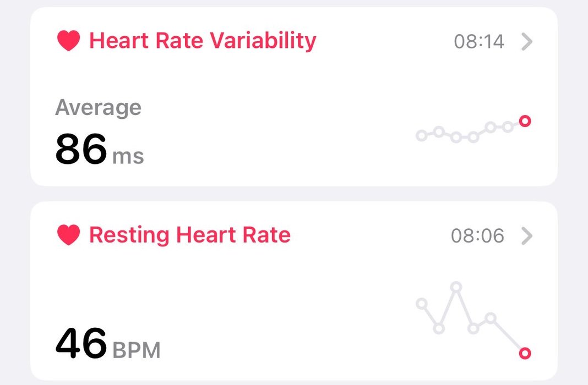Click the red latest point on HRV chart
This screenshot has width=588, height=385.
525,121
